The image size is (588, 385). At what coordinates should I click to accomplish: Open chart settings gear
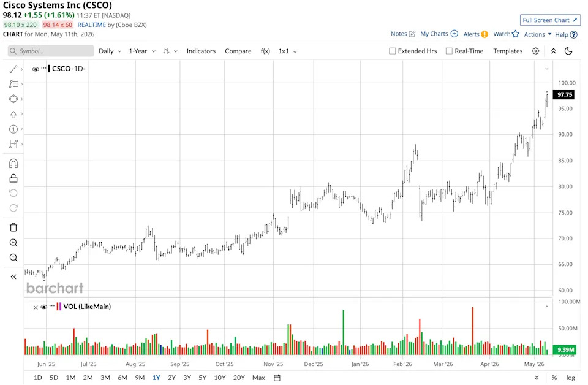coord(535,51)
